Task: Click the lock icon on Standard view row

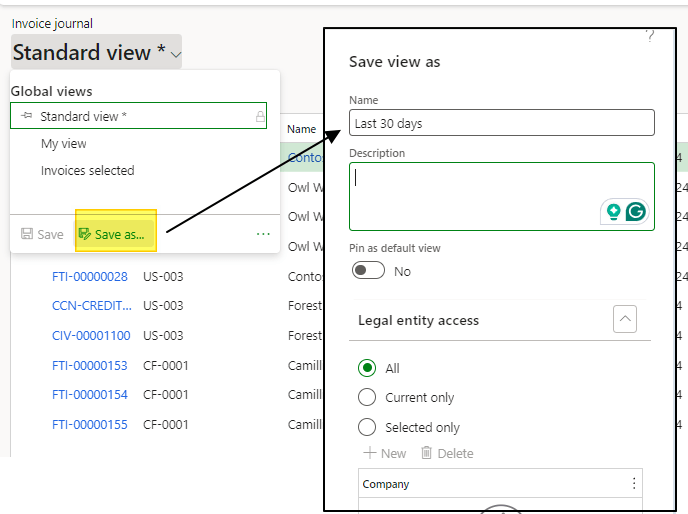Action: coord(260,117)
